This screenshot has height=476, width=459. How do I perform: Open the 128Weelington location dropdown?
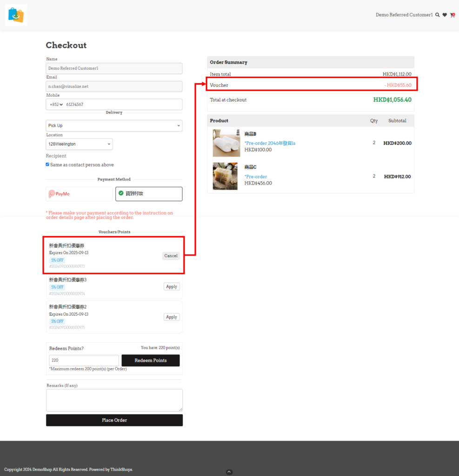[x=79, y=144]
